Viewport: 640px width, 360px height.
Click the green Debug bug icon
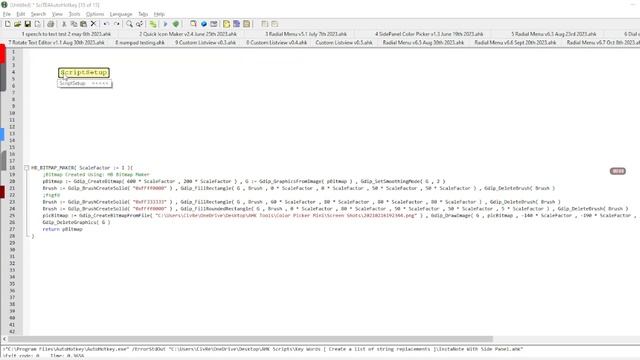pyautogui.click(x=176, y=24)
